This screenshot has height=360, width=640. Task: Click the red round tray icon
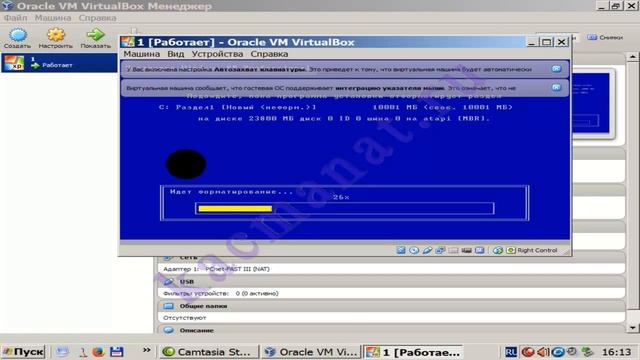coord(528,352)
